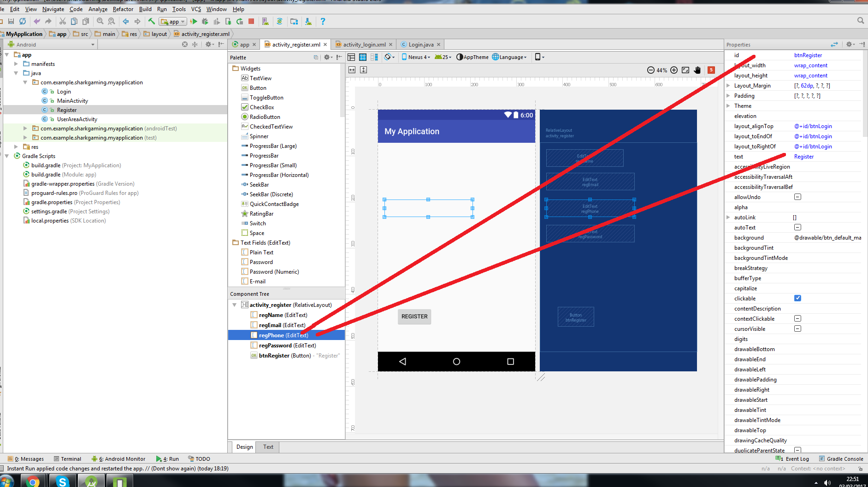Open the Gradle Console
Image resolution: width=868 pixels, height=487 pixels.
point(841,458)
